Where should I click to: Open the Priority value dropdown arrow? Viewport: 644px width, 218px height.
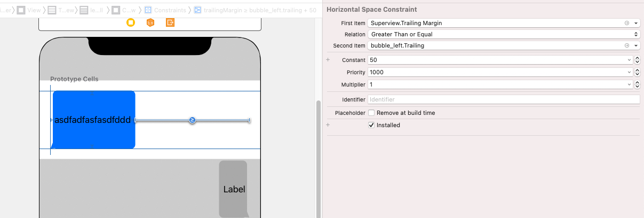click(630, 72)
